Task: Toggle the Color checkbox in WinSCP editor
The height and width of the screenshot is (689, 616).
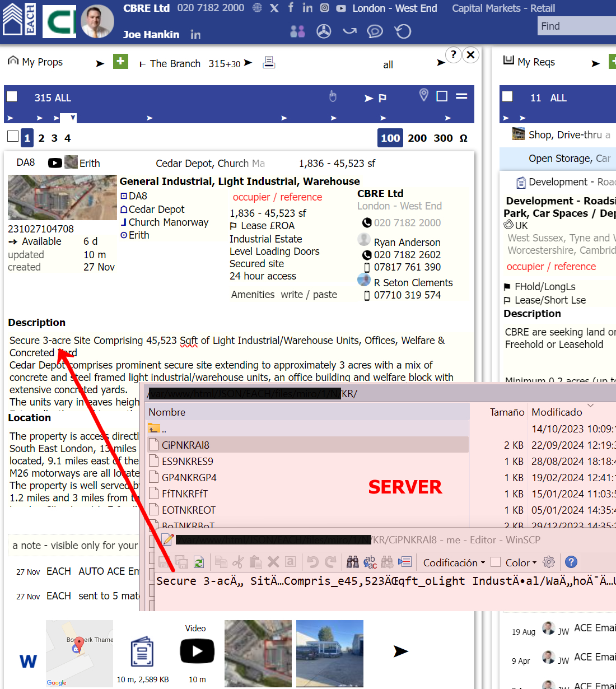Action: click(496, 562)
